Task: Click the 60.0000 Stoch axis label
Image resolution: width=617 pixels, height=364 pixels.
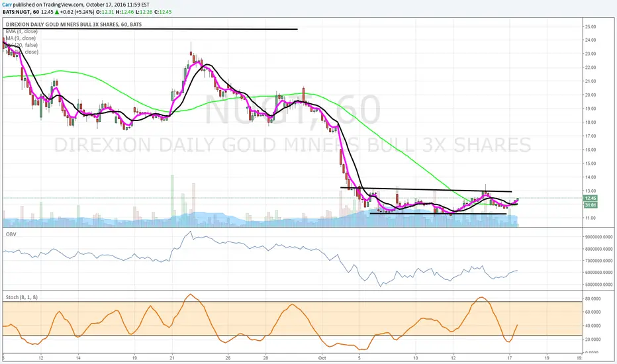Action: pos(593,312)
